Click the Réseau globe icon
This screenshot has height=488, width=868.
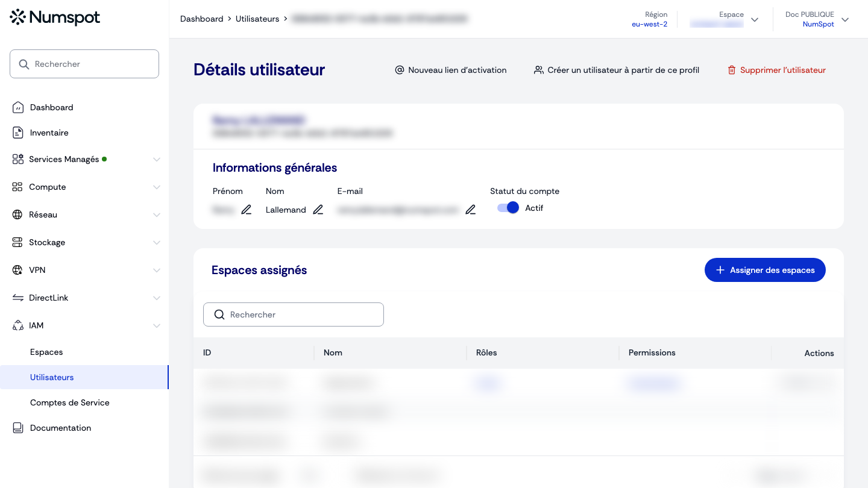[17, 214]
